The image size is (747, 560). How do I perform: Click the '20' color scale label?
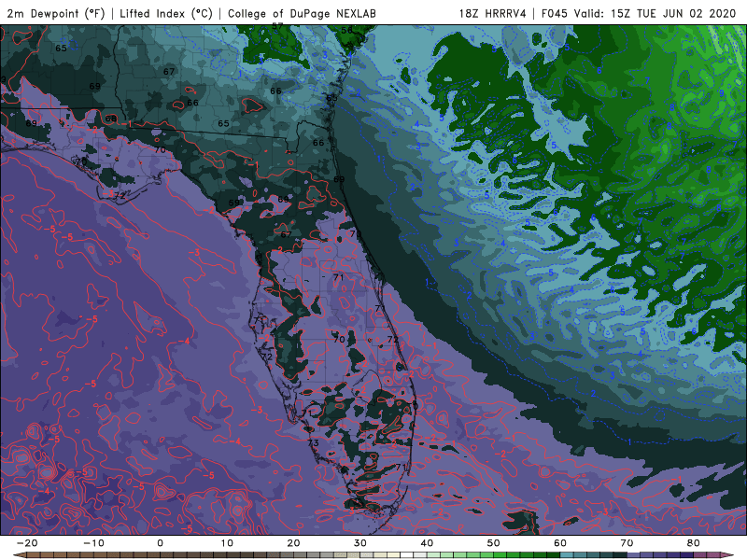(x=294, y=543)
